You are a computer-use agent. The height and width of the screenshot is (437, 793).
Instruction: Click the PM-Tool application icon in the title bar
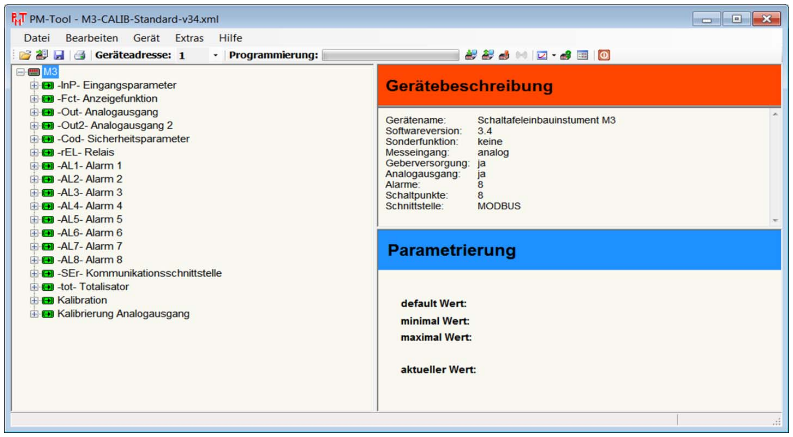pyautogui.click(x=19, y=19)
